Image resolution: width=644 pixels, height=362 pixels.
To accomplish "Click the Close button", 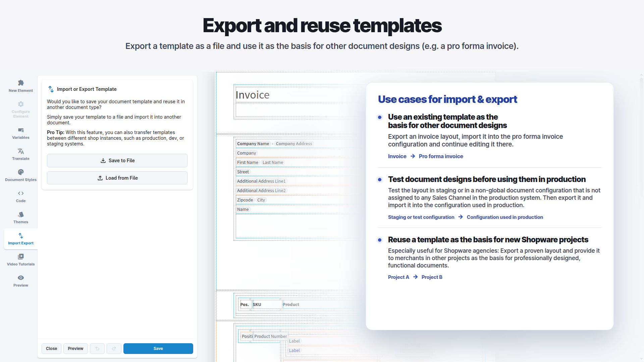I will pyautogui.click(x=51, y=349).
